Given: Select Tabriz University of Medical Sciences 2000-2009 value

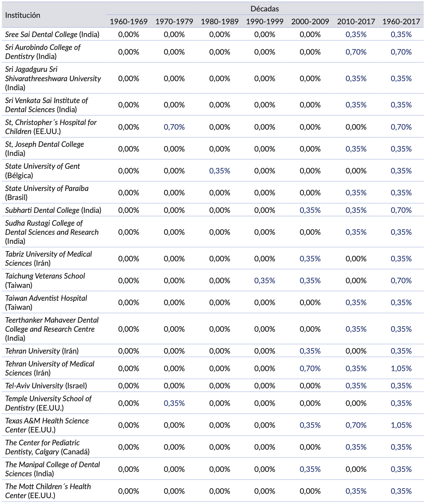Looking at the screenshot, I should pyautogui.click(x=310, y=259).
